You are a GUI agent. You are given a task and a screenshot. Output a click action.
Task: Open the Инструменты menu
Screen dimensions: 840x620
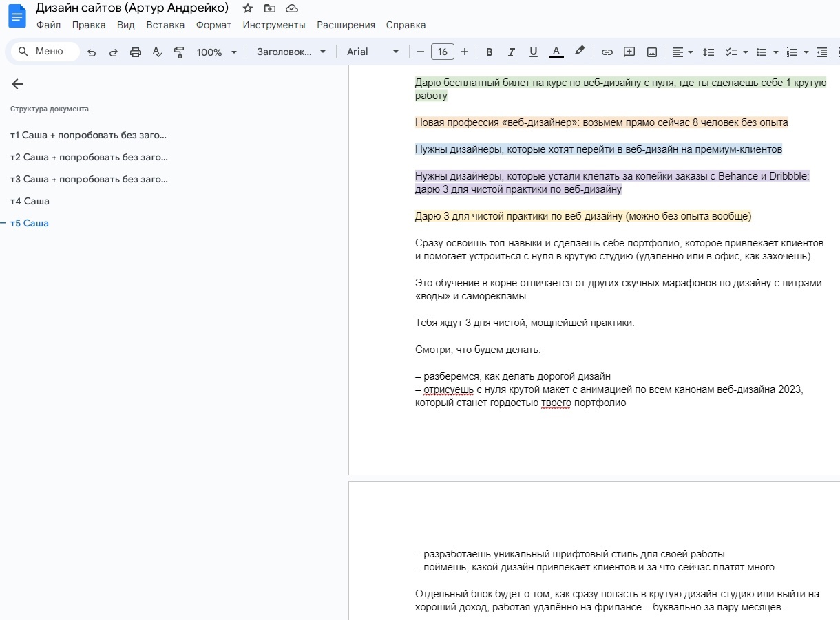tap(274, 25)
